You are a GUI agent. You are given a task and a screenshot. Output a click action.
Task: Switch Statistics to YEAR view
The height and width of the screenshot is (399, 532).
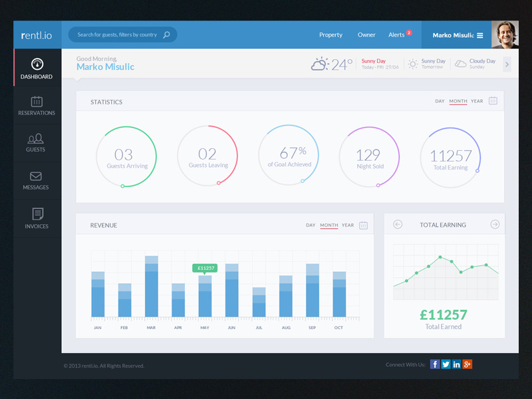coord(477,101)
